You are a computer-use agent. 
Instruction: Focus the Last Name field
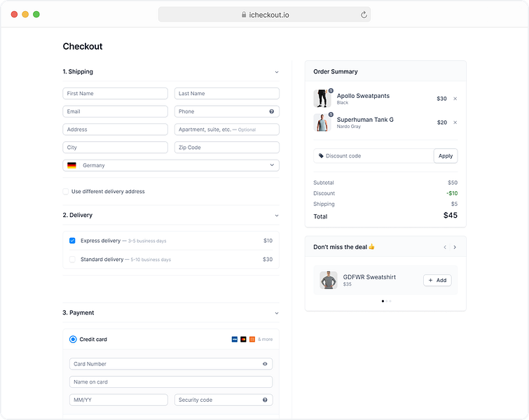click(227, 93)
